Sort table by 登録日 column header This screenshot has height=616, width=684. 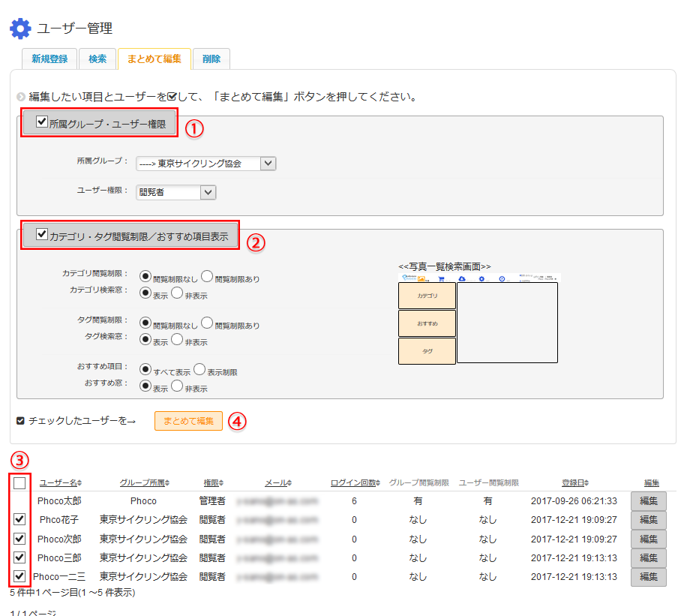(574, 482)
